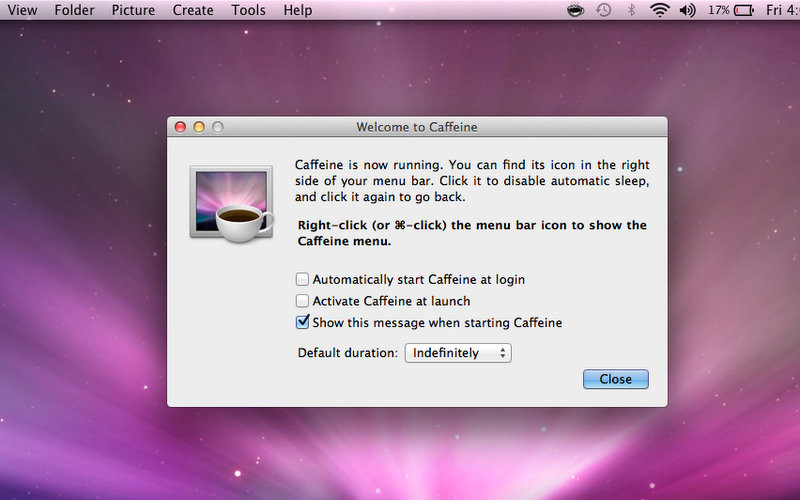Click the Close button
800x500 pixels.
(x=615, y=379)
